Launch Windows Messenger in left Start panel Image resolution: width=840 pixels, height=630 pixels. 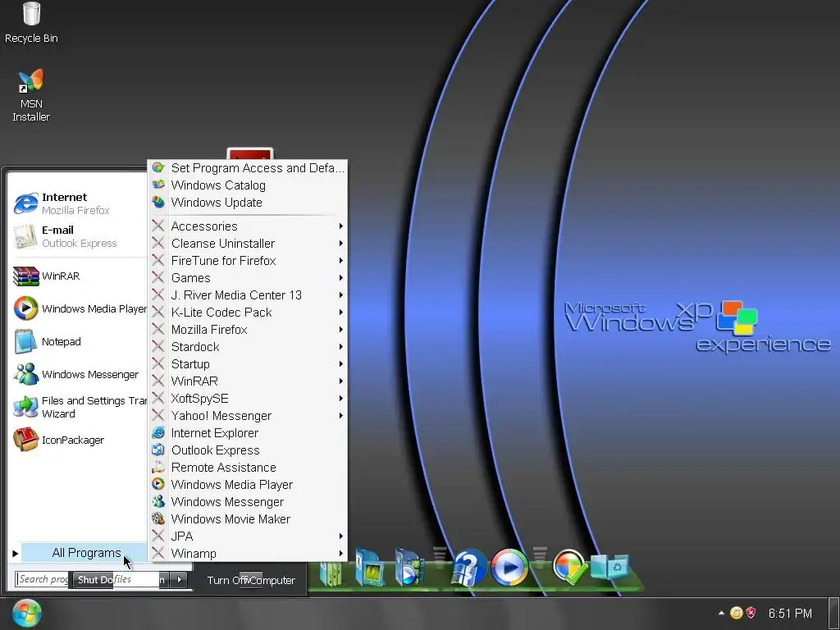tap(78, 374)
